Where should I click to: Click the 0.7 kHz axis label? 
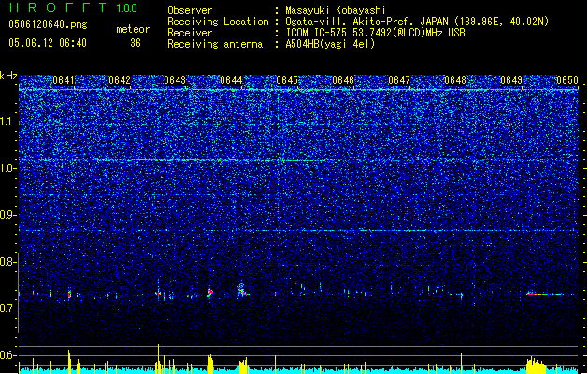(7, 309)
